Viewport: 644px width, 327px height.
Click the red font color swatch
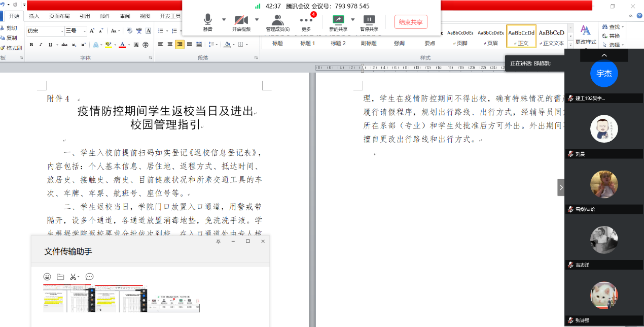(122, 45)
